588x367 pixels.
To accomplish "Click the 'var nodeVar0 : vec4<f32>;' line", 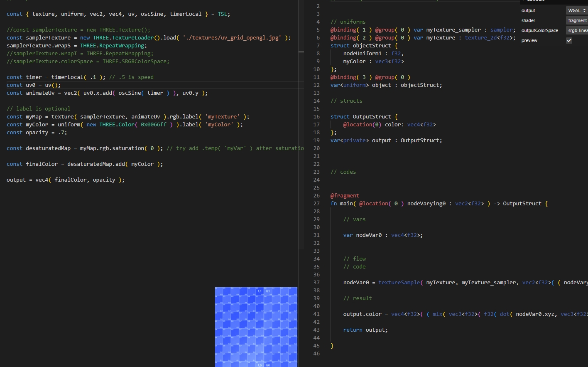I will coord(383,235).
